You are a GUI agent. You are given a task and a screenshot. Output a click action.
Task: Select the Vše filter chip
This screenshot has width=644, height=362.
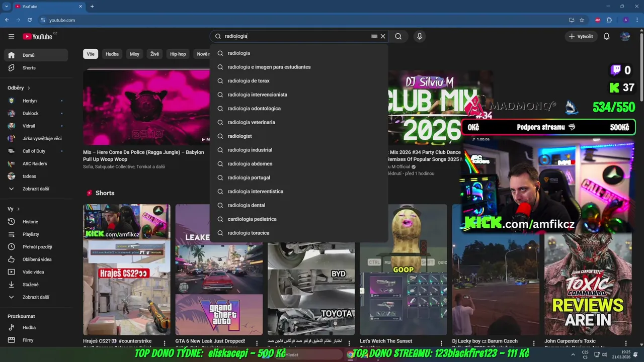point(91,54)
